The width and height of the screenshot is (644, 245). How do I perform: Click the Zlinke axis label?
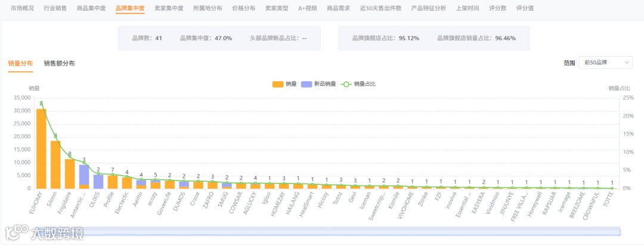point(424,198)
